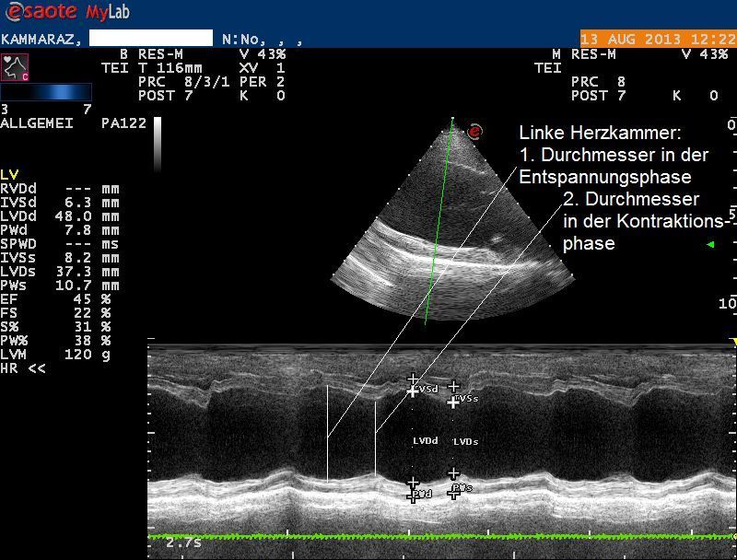Click the HR << entry

23,367
